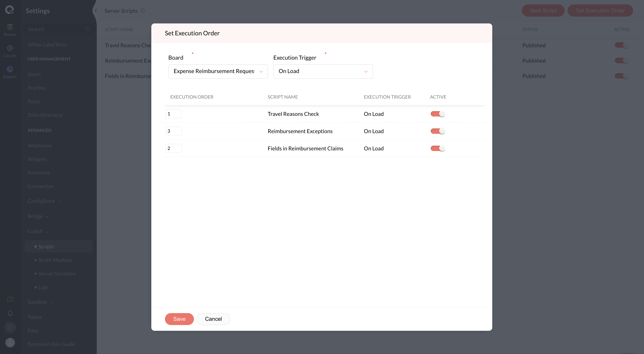The image size is (644, 354).
Task: Open the Reports icon in the left rail
Action: coord(10,72)
